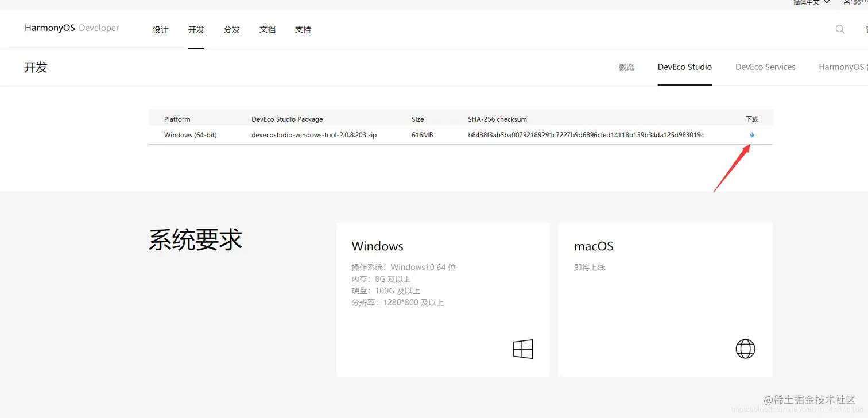Open the 分发 menu
868x418 pixels.
pos(232,30)
